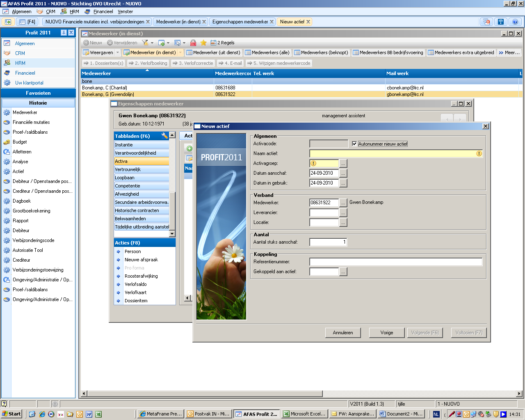Click the export view icon with green arrow

[x=162, y=43]
